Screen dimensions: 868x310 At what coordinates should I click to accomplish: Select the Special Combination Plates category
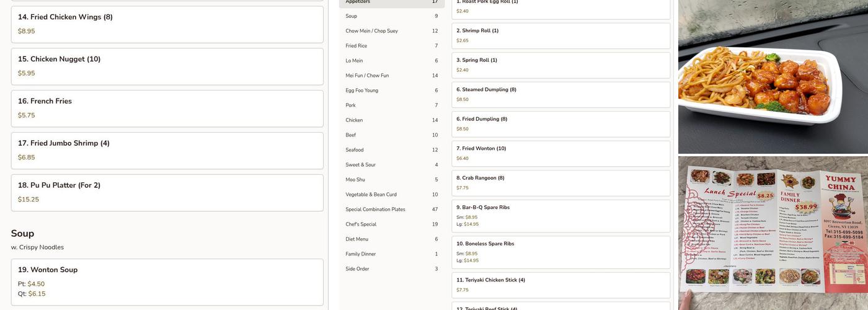391,210
